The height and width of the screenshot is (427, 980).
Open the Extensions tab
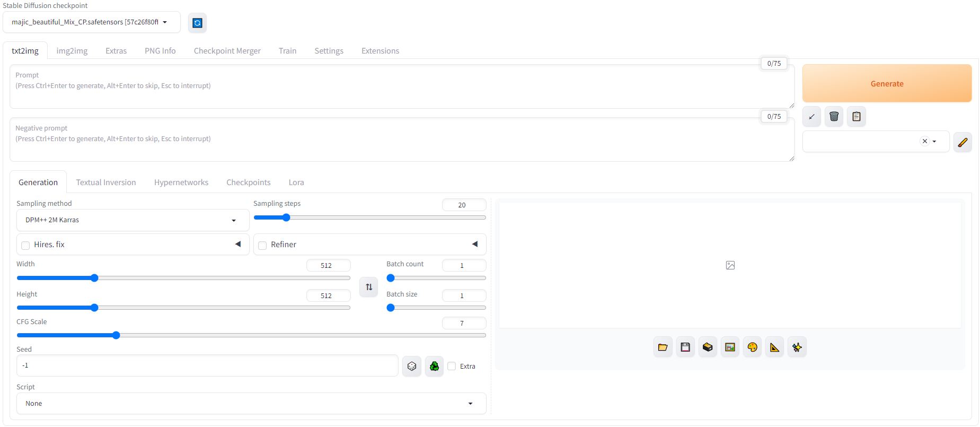pos(381,51)
